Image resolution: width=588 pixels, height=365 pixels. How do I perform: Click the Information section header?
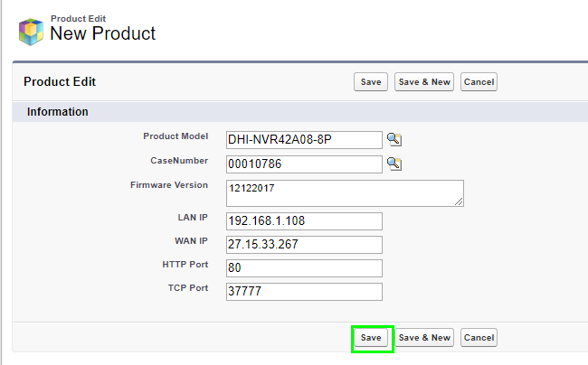(58, 112)
